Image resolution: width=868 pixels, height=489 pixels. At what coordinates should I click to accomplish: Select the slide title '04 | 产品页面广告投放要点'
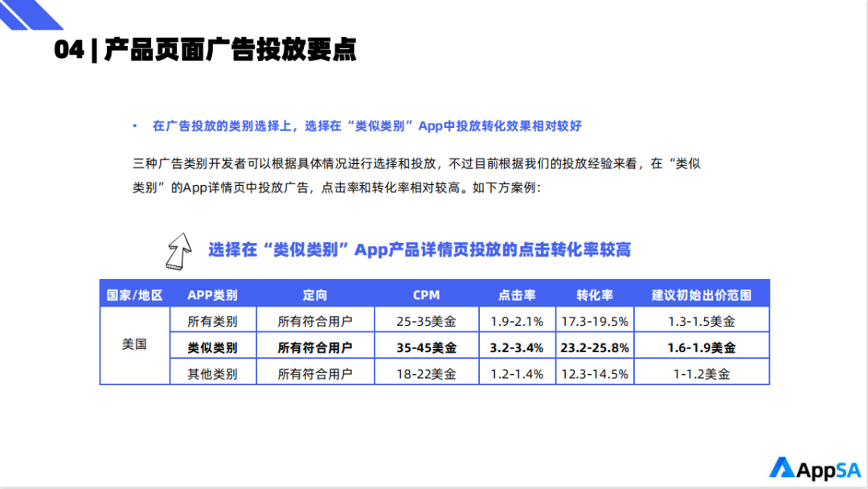pos(206,50)
